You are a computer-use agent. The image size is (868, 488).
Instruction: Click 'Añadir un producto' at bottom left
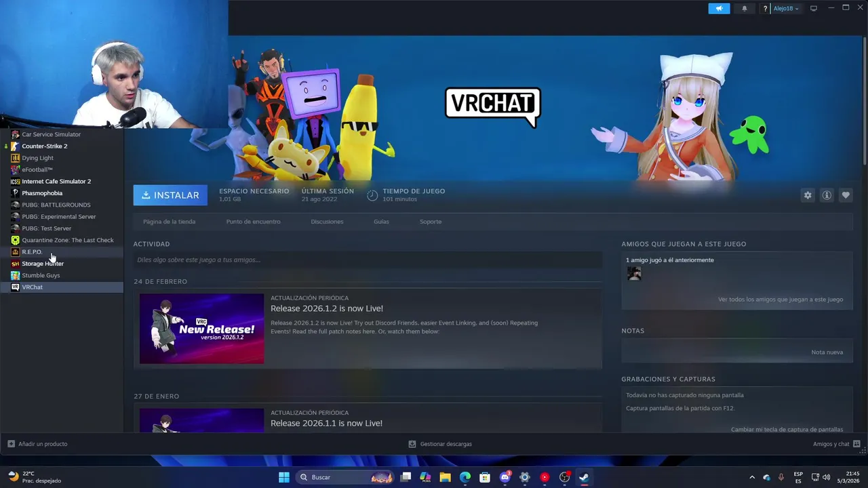pyautogui.click(x=37, y=444)
